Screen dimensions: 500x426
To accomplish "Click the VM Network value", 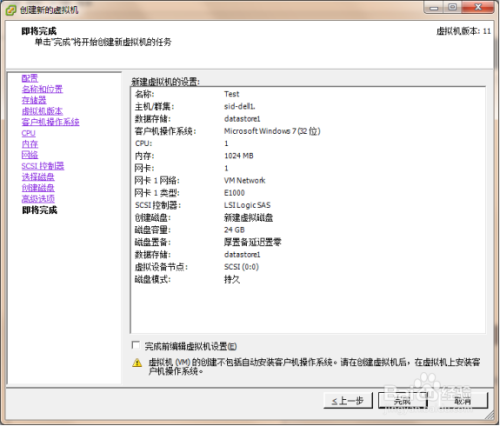I will [x=245, y=180].
